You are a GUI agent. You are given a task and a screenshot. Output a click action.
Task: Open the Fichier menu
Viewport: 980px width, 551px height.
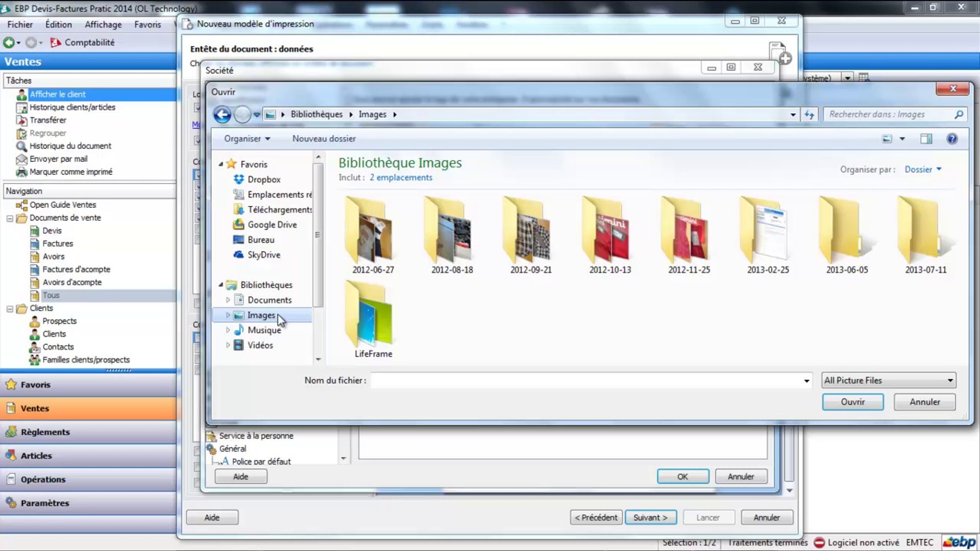(20, 24)
